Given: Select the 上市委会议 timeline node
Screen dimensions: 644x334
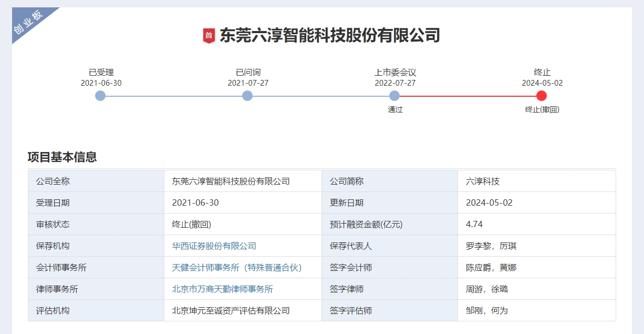Looking at the screenshot, I should pos(394,96).
